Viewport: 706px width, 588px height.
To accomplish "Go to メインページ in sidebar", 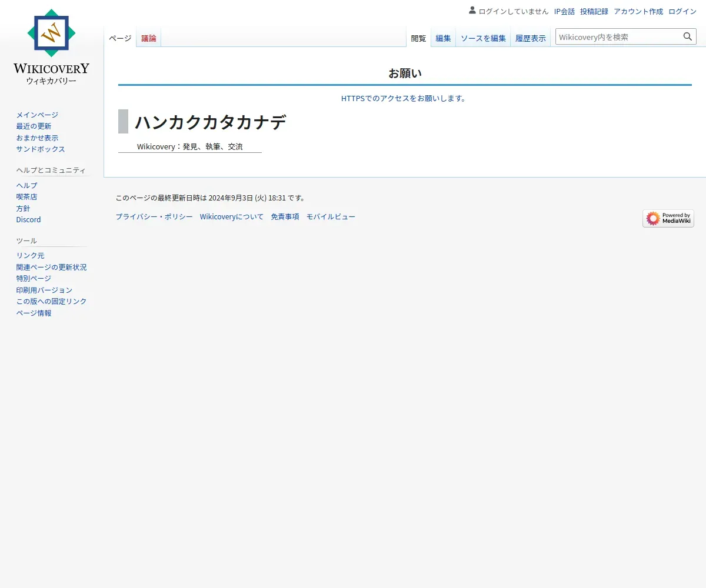I will click(37, 115).
